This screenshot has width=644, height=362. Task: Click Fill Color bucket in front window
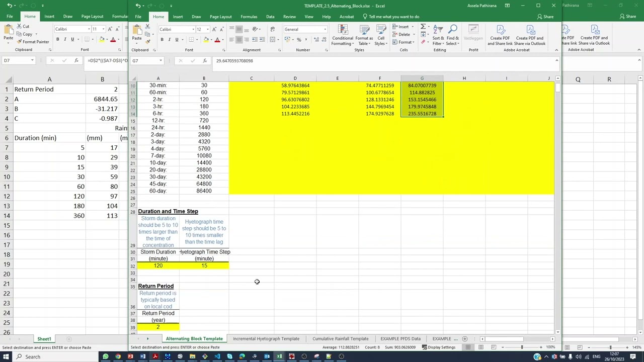click(x=206, y=40)
